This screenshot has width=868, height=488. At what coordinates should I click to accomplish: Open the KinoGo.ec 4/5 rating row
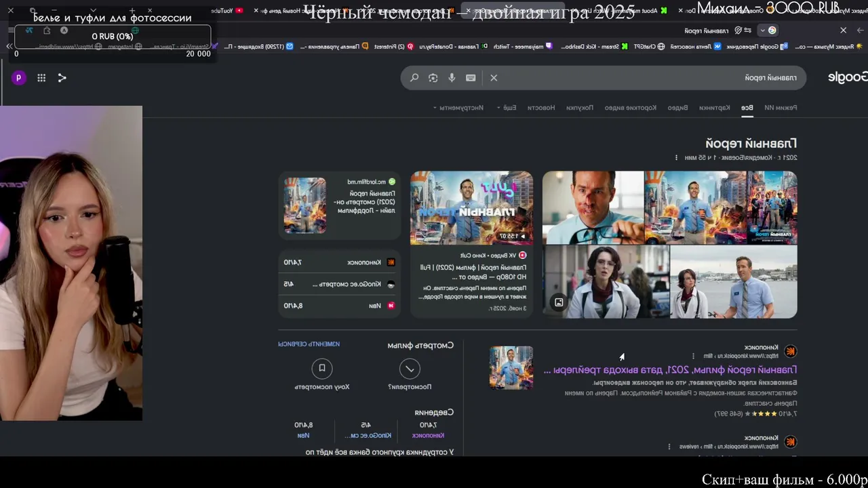340,284
